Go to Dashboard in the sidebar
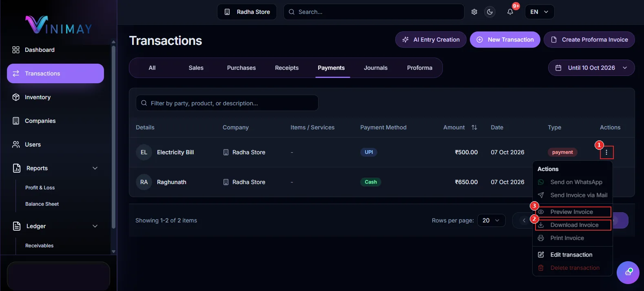Screen dimensions: 644x291 (55, 50)
